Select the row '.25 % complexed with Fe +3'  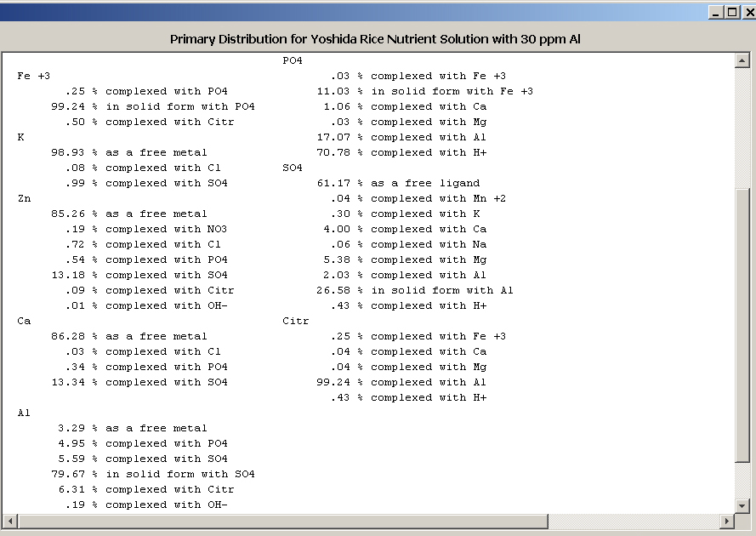[418, 336]
